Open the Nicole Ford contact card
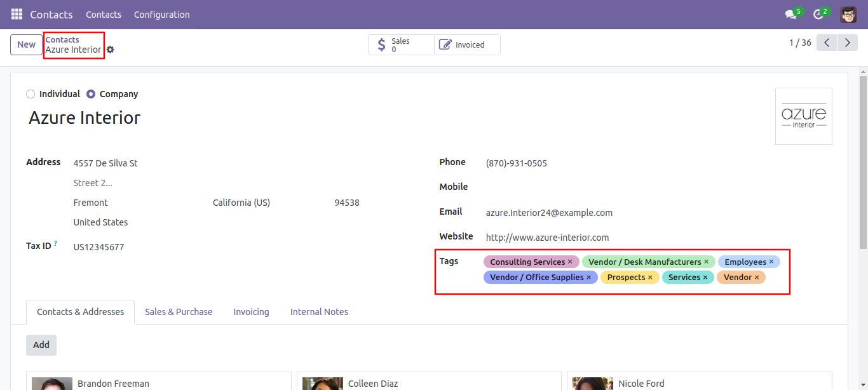Screen dimensions: 868x390 coord(700,381)
